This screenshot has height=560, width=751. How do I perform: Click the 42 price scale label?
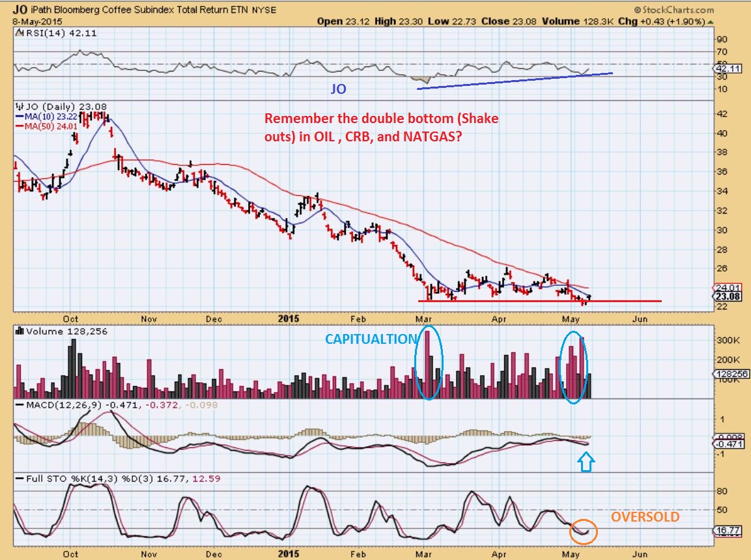coord(722,114)
